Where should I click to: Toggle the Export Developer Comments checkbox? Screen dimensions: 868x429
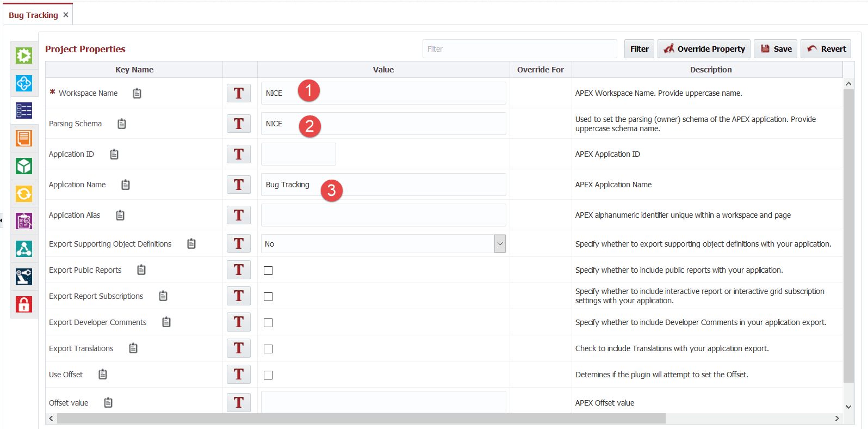[x=268, y=323]
